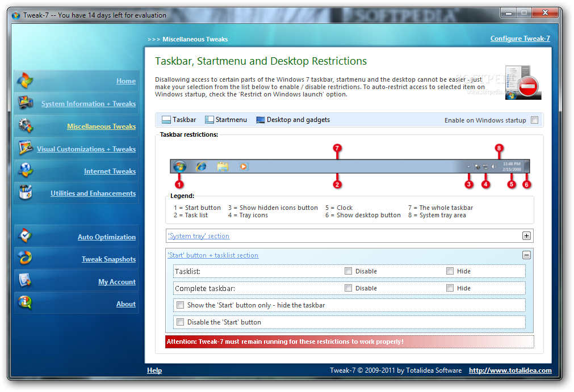The image size is (574, 392).
Task: Open Auto Optimization link
Action: click(107, 237)
